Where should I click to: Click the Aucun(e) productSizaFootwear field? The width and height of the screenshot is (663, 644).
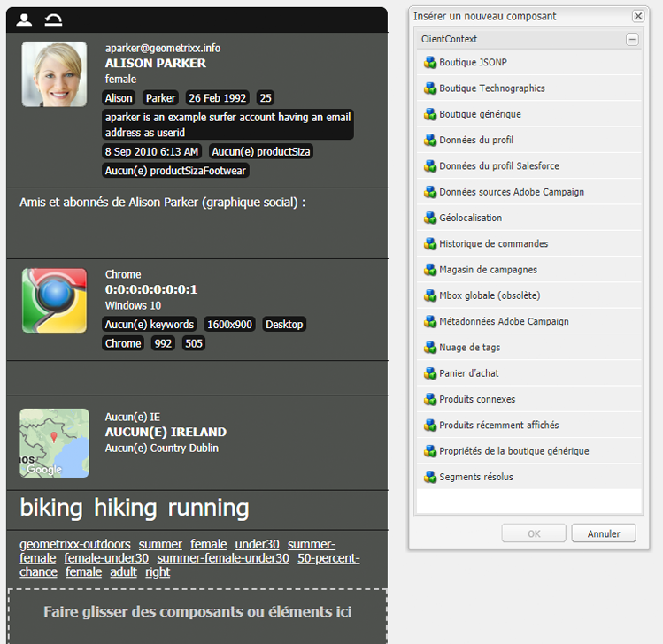click(x=175, y=171)
